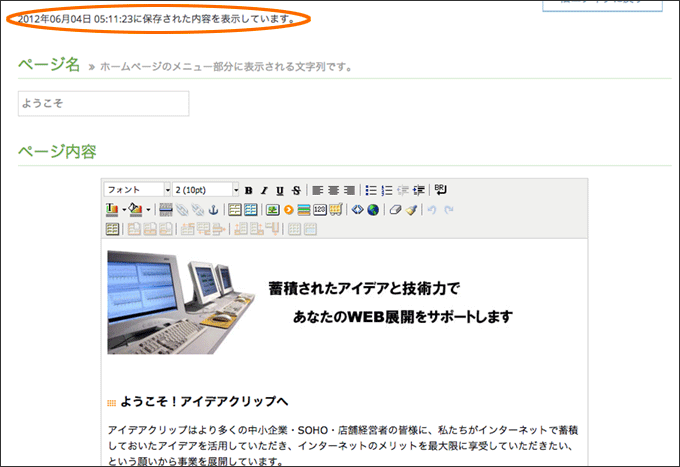Click the computer monitors image in editor
Screen dimensions: 680x467
click(181, 302)
